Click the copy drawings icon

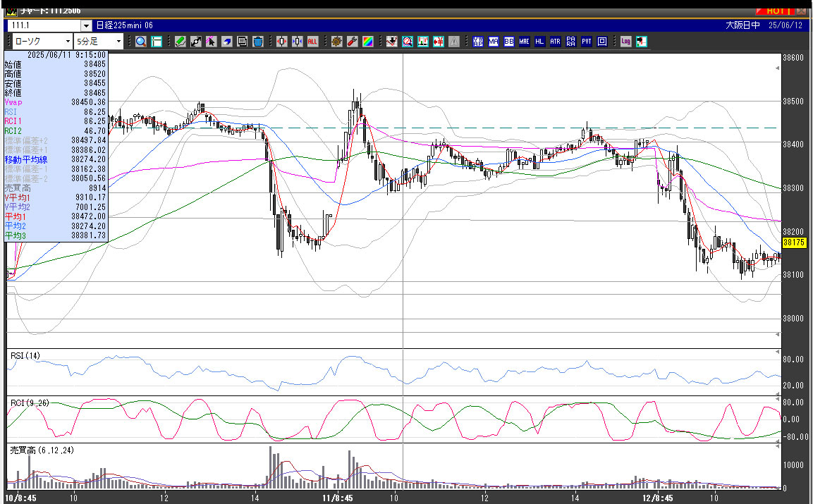pyautogui.click(x=242, y=42)
